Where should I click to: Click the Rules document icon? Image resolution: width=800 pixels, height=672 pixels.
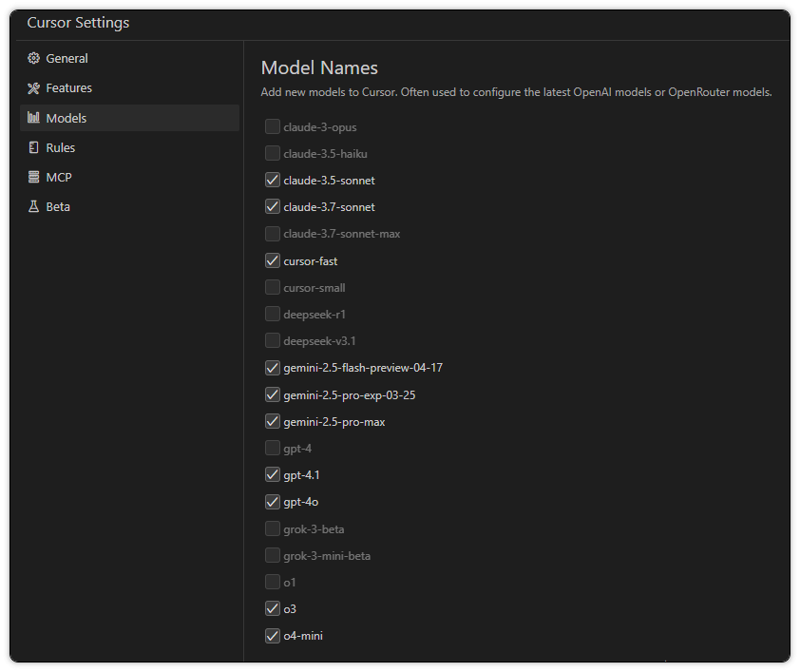tap(33, 147)
